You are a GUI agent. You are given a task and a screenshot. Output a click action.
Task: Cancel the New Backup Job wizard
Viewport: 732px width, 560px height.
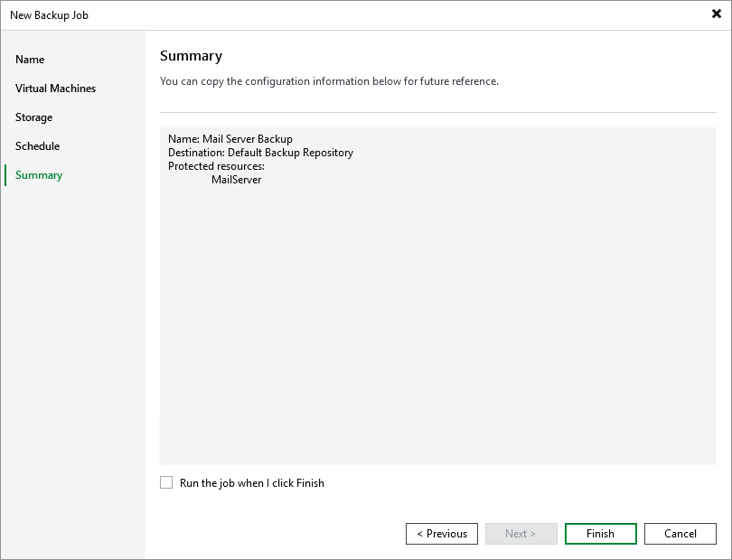coord(680,534)
